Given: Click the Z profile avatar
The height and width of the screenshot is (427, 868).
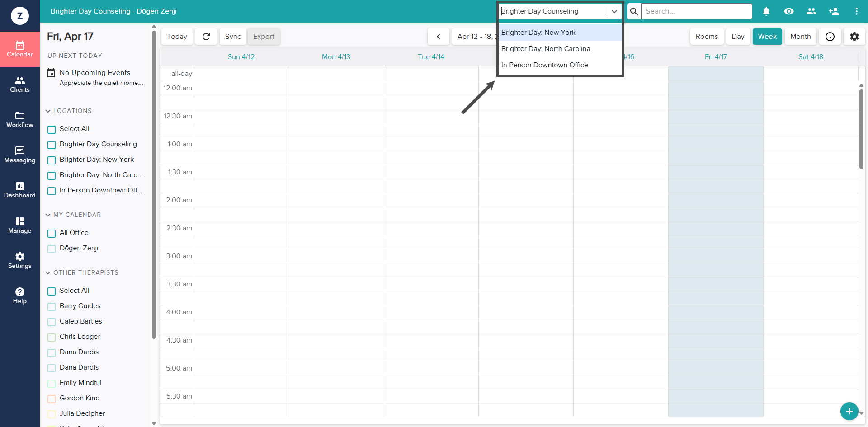Looking at the screenshot, I should pyautogui.click(x=20, y=16).
